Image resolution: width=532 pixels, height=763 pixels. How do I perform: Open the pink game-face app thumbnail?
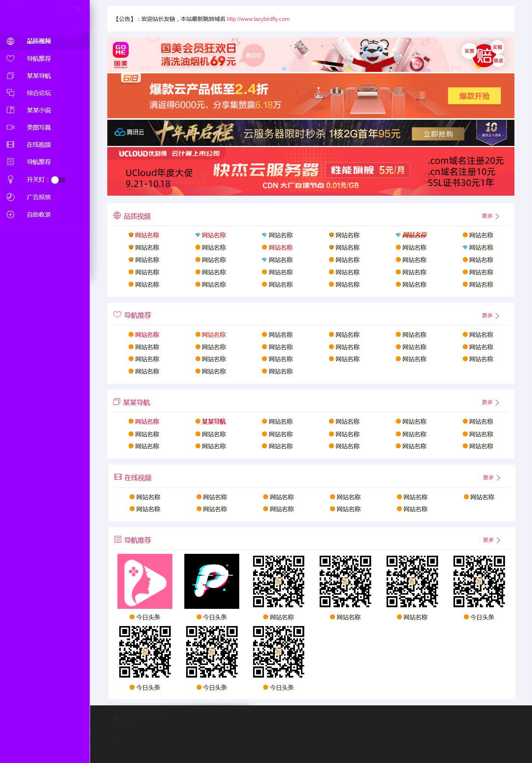click(145, 581)
